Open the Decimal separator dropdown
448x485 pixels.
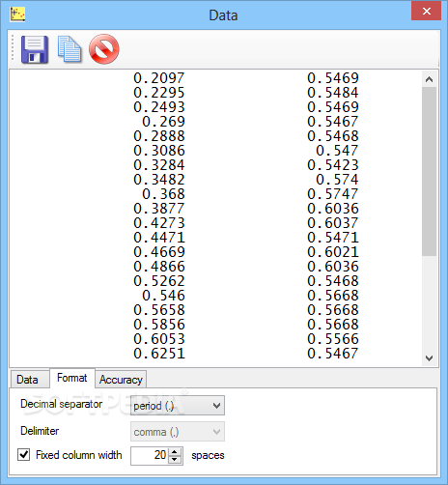coord(178,406)
